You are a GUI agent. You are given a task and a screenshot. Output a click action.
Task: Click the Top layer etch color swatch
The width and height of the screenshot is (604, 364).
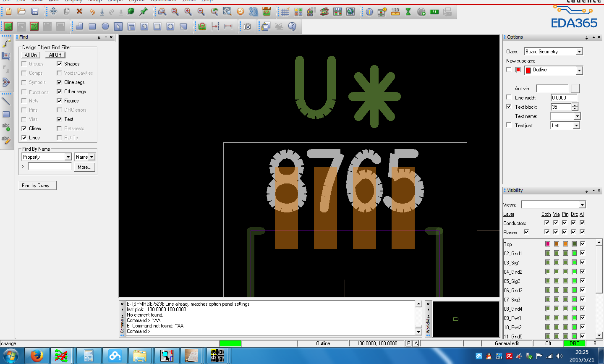(548, 244)
